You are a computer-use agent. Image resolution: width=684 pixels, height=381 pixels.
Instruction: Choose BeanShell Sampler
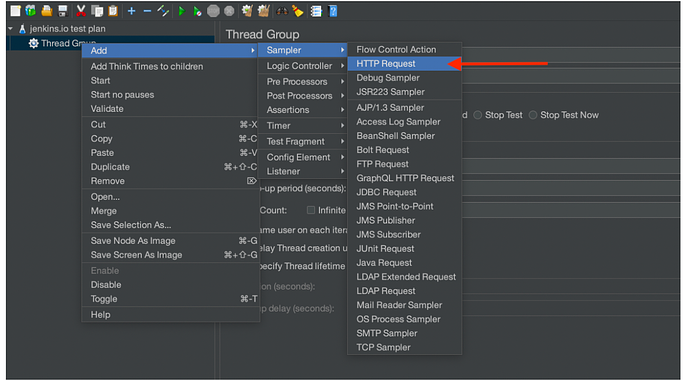click(x=404, y=136)
